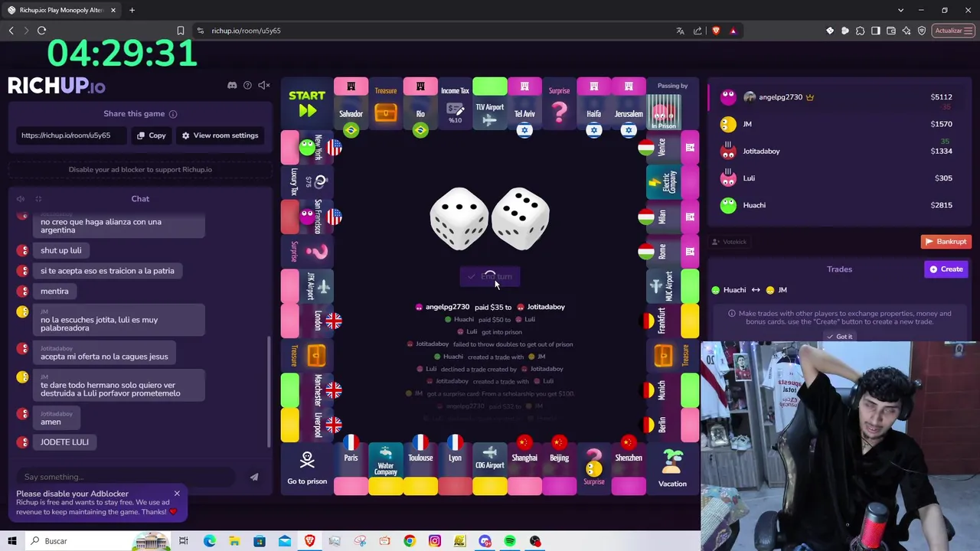The image size is (980, 551).
Task: Click the chat panel scrollbar
Action: pos(268,390)
